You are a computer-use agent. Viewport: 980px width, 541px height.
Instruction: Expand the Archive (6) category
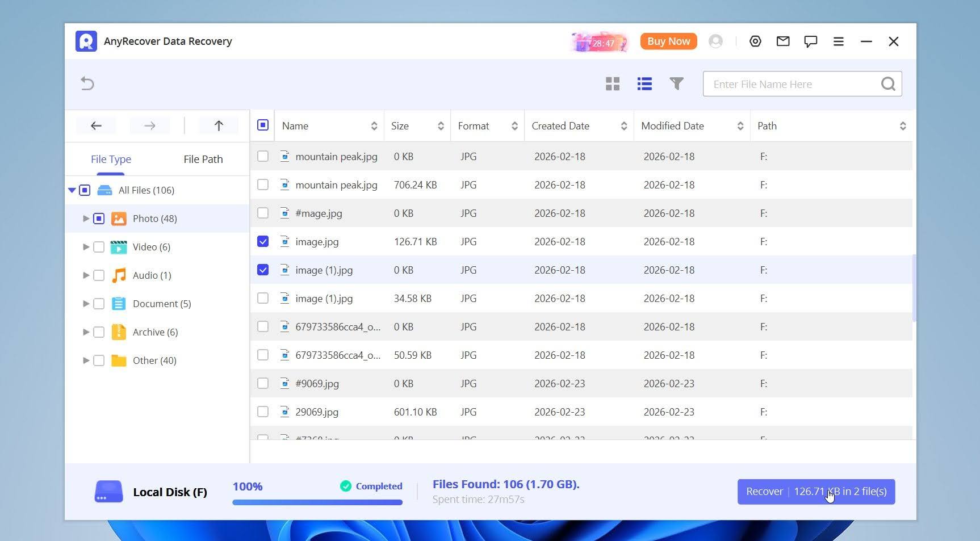pyautogui.click(x=86, y=332)
